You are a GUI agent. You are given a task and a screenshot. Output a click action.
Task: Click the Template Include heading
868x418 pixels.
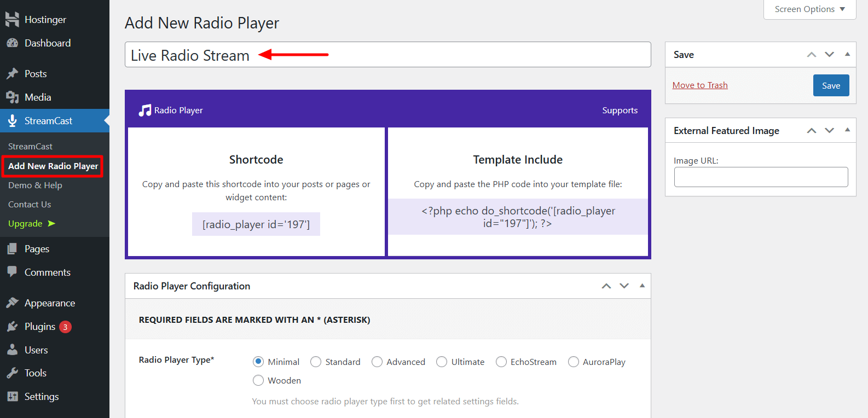coord(518,159)
